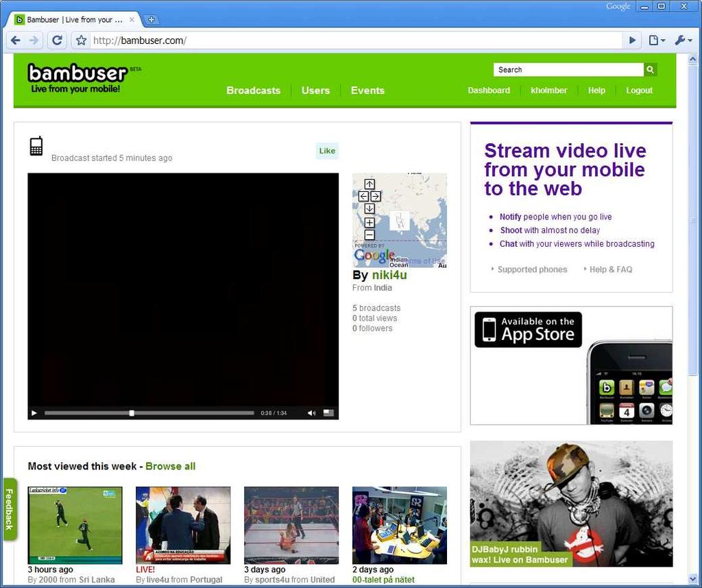This screenshot has width=702, height=588.
Task: Click the video seek bar handle
Action: (x=132, y=413)
